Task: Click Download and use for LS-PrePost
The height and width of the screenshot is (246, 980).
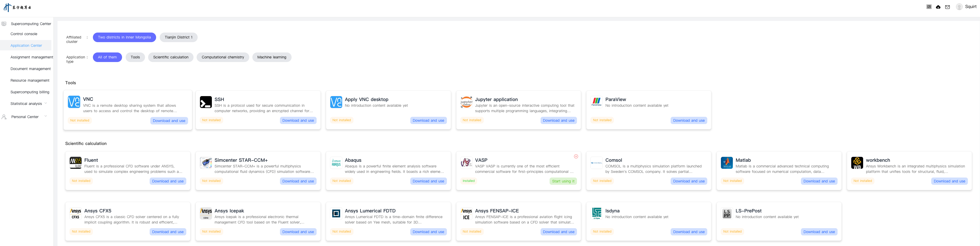Action: (x=819, y=232)
